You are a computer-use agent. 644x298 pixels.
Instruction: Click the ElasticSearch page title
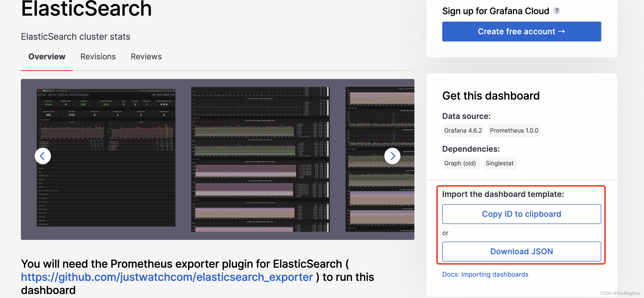pos(86,9)
